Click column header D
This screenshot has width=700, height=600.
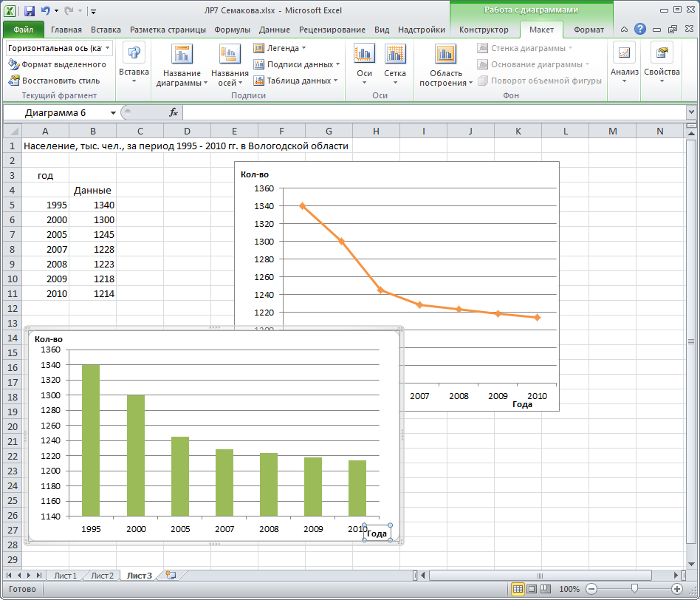coord(187,131)
